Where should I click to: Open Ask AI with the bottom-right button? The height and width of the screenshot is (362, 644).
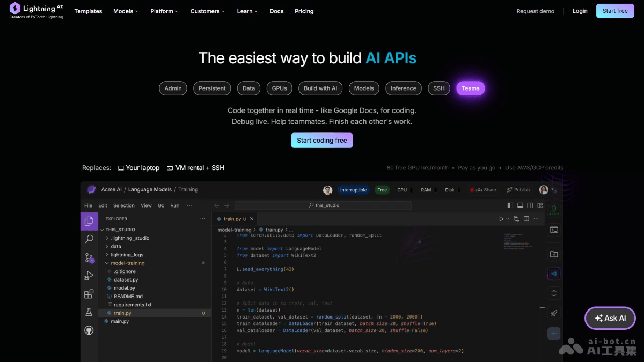coord(610,317)
